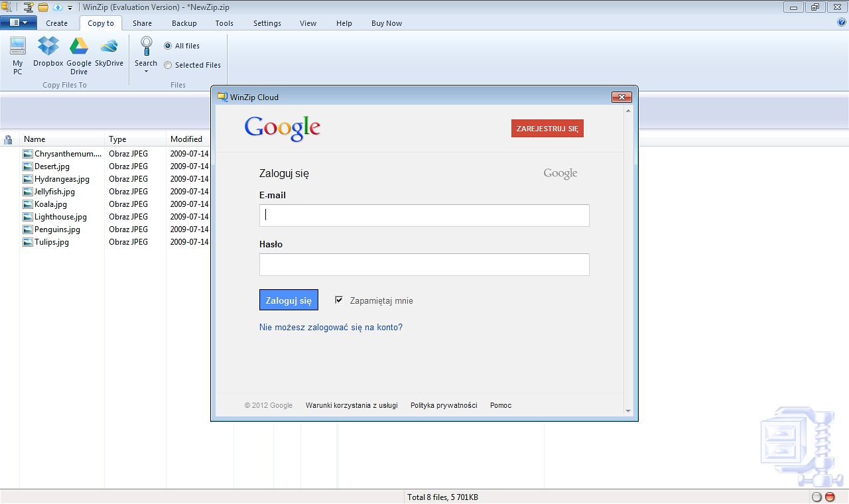Sort by the Name column header
Screen dimensions: 849x504
(x=62, y=139)
